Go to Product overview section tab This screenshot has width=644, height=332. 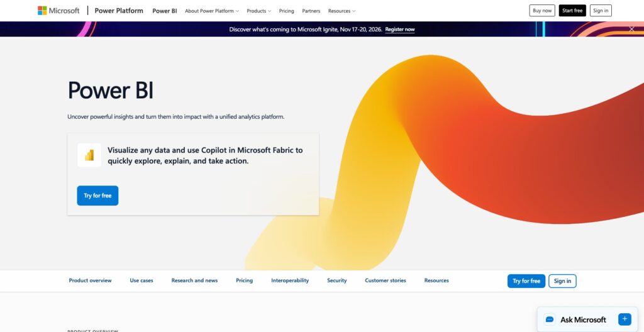point(90,280)
